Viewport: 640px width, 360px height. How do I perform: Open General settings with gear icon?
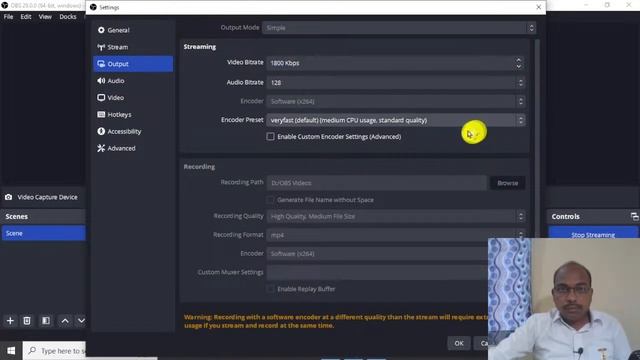[x=101, y=30]
